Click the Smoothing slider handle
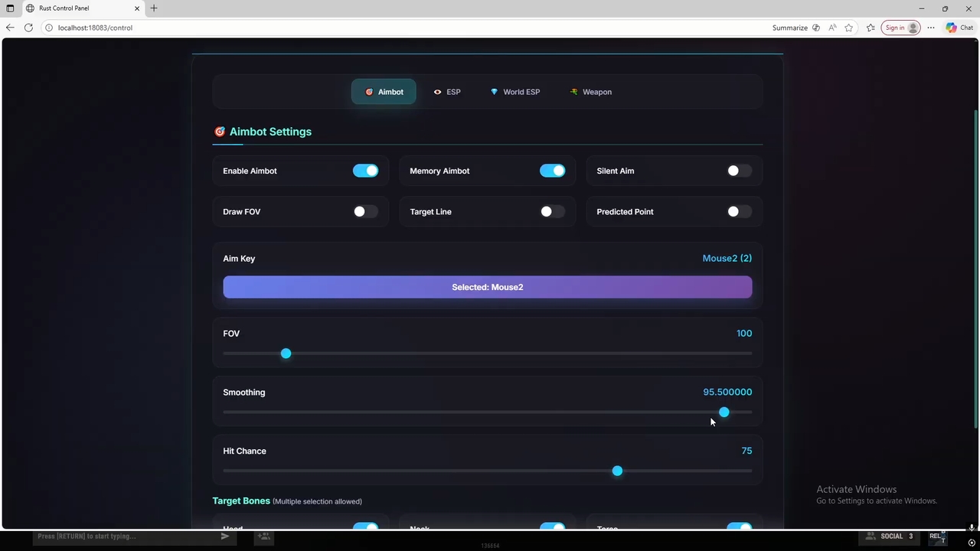Screen dimensions: 980x551 click(724, 412)
